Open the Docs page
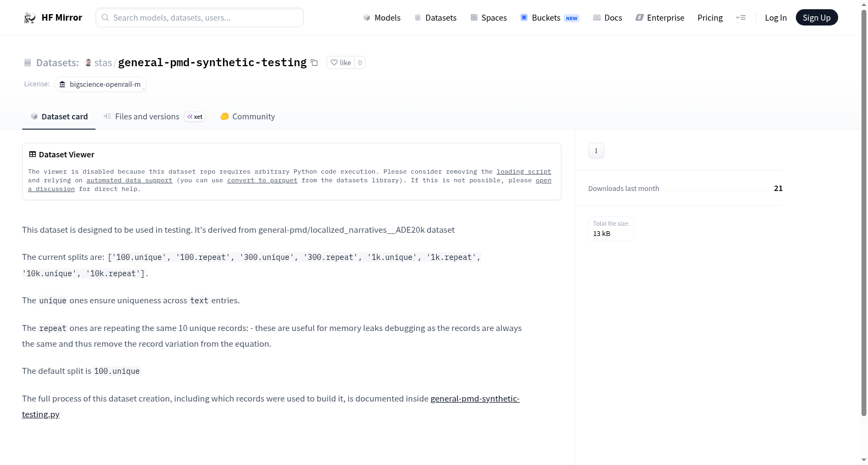This screenshot has width=868, height=465. [x=608, y=18]
